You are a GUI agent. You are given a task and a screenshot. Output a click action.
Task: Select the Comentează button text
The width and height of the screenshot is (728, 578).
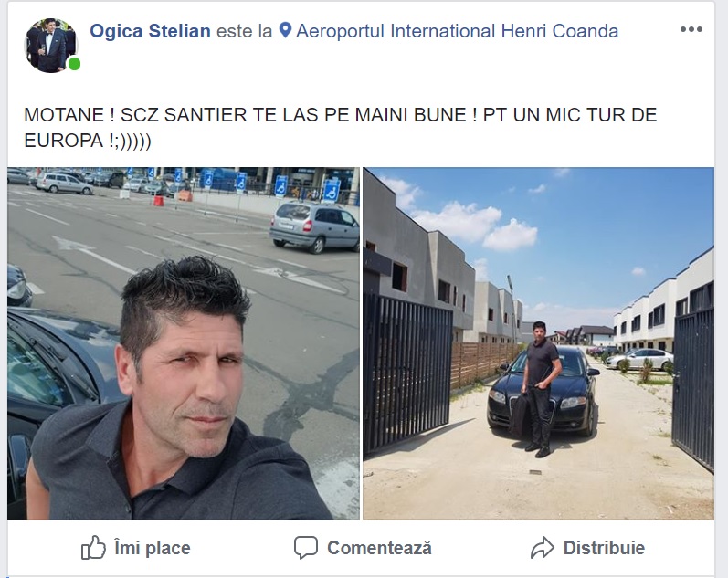379,548
